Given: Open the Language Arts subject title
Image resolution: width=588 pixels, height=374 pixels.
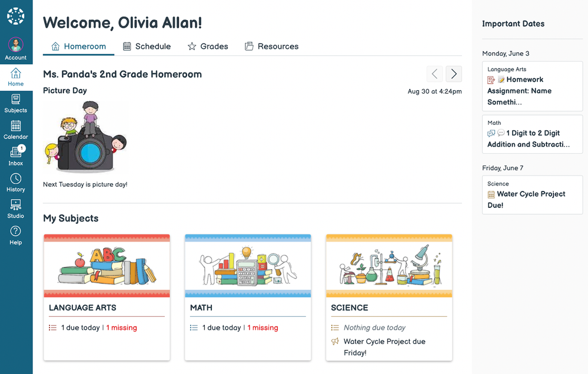Looking at the screenshot, I should click(82, 307).
